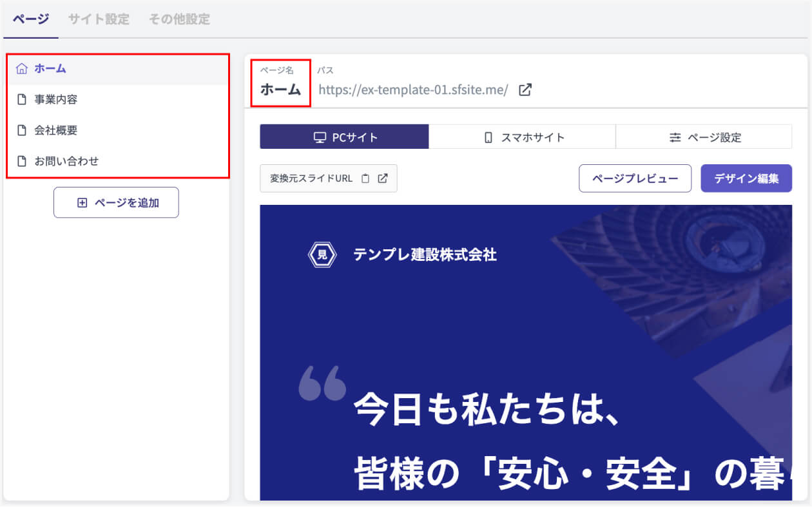Click the デザイン編集 button
The width and height of the screenshot is (812, 507).
pos(746,178)
